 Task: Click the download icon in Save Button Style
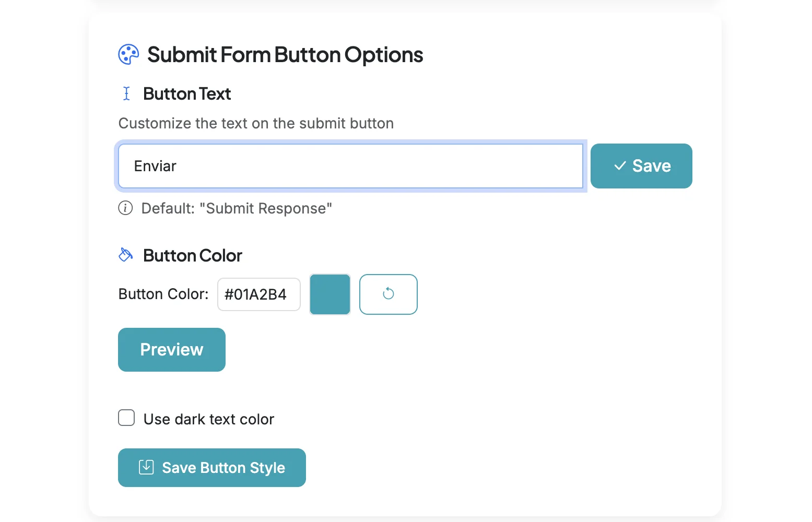(x=147, y=467)
